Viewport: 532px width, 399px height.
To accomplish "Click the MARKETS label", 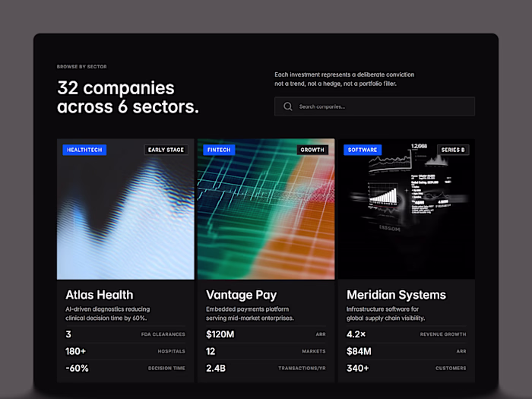I will 314,351.
